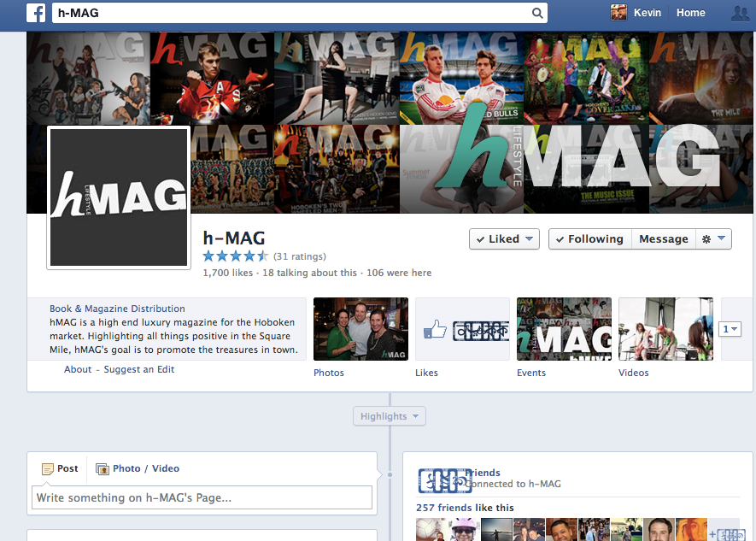
Task: Click the h-MAG page title
Action: coord(234,238)
